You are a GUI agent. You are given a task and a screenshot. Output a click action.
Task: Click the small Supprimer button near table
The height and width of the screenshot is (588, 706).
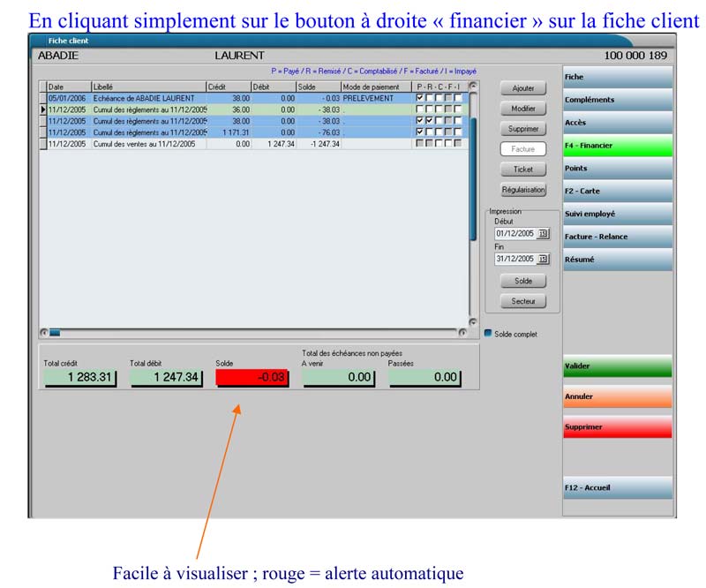coord(523,129)
